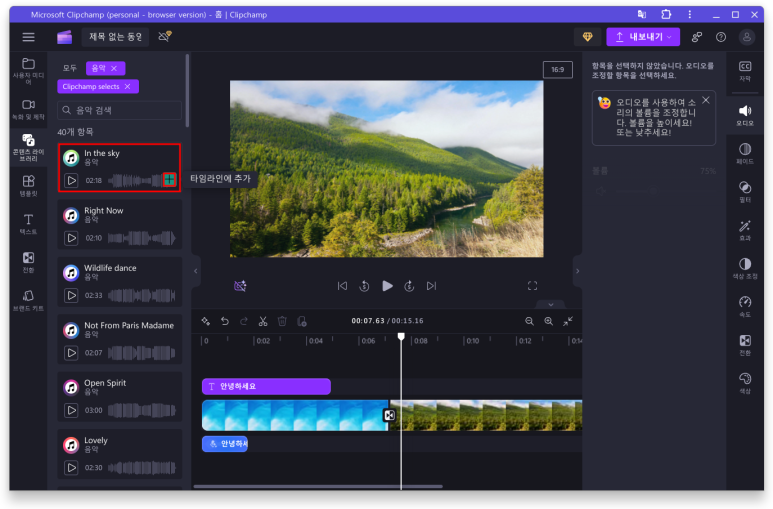Image resolution: width=773 pixels, height=509 pixels.
Task: Select the Open Spirit music title
Action: (x=105, y=383)
